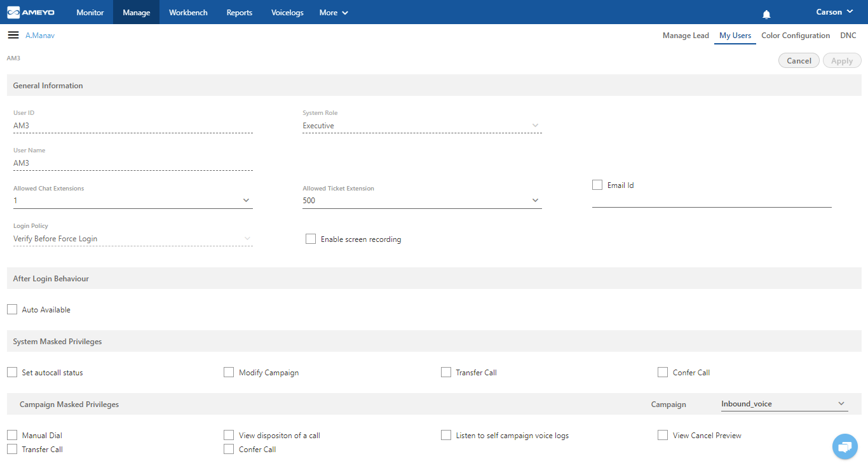Open notifications bell icon
The width and height of the screenshot is (868, 468).
point(766,14)
